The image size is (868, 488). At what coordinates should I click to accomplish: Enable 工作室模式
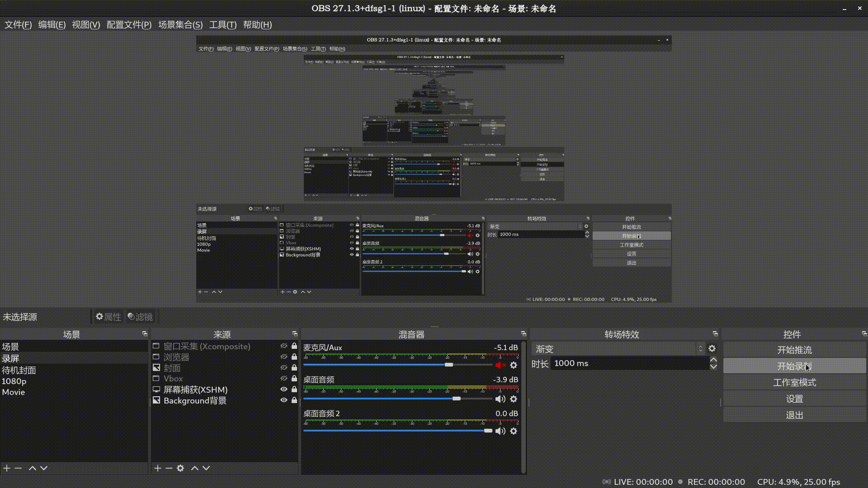click(x=794, y=382)
